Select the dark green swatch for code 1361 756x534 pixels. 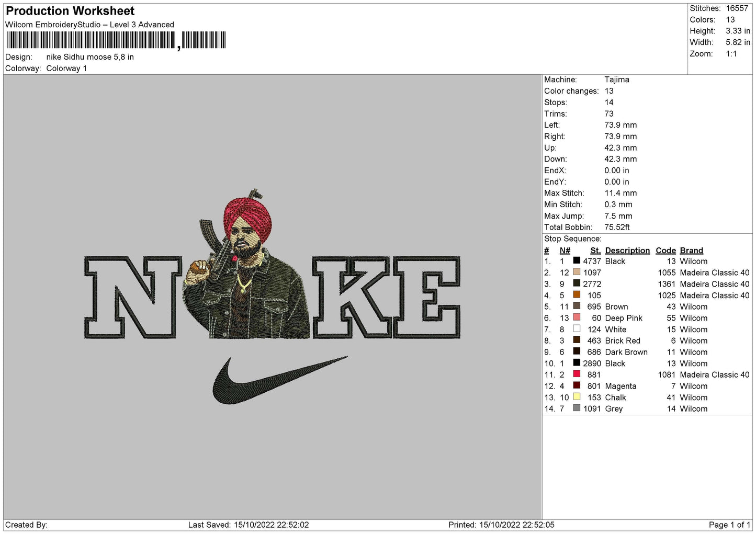coord(577,283)
